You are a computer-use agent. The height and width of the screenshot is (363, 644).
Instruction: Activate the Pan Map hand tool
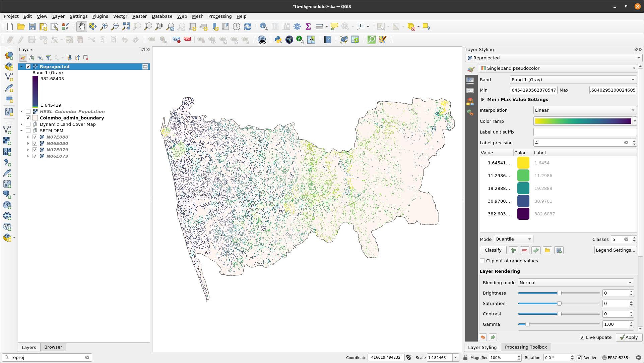(x=82, y=27)
